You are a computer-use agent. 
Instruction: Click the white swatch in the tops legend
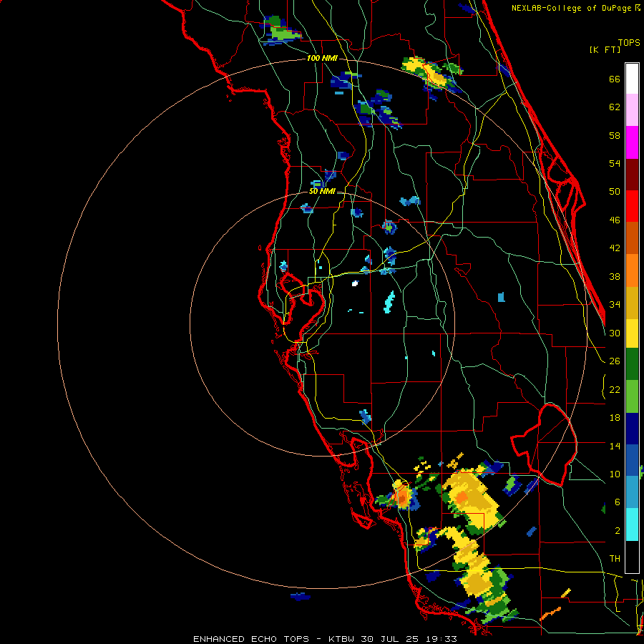632,79
